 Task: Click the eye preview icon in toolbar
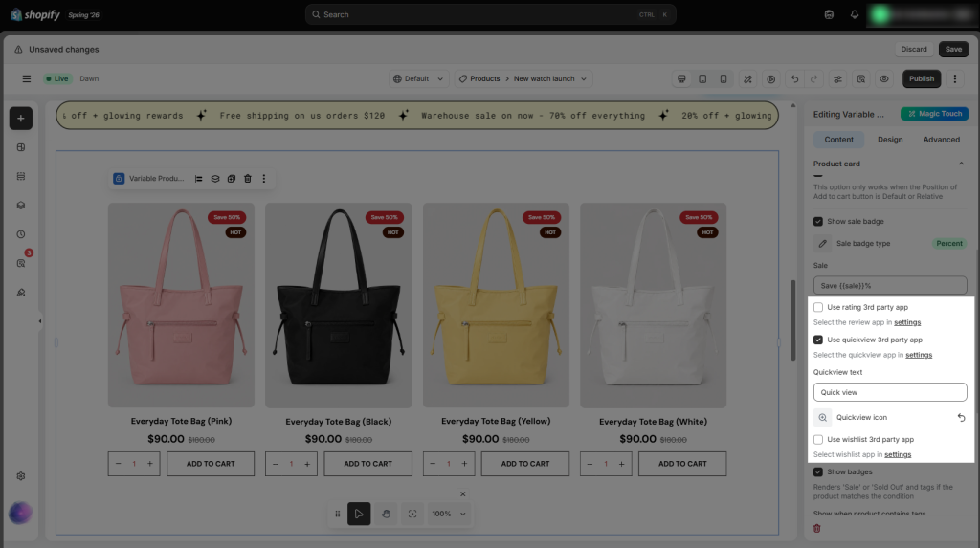pos(884,78)
